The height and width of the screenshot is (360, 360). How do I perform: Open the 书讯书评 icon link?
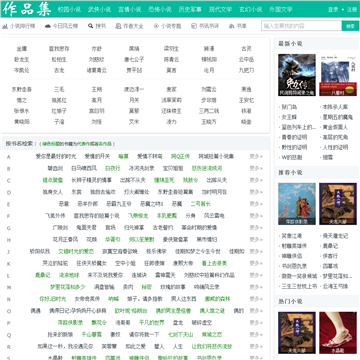(x=205, y=26)
